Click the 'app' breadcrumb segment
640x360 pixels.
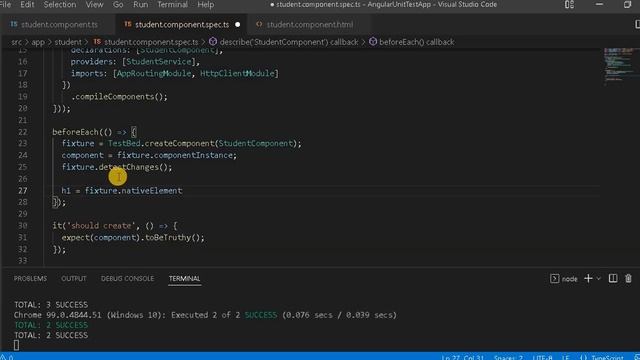38,42
